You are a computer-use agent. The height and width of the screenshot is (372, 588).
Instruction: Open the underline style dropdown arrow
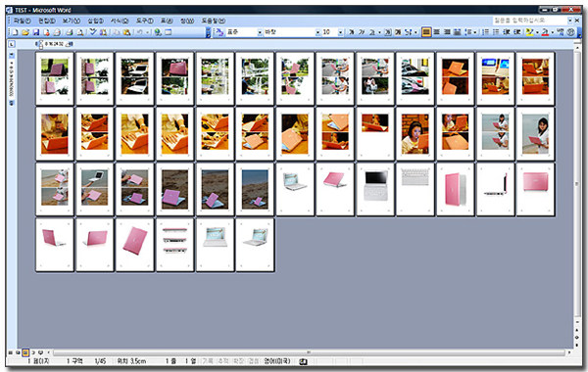(x=379, y=32)
